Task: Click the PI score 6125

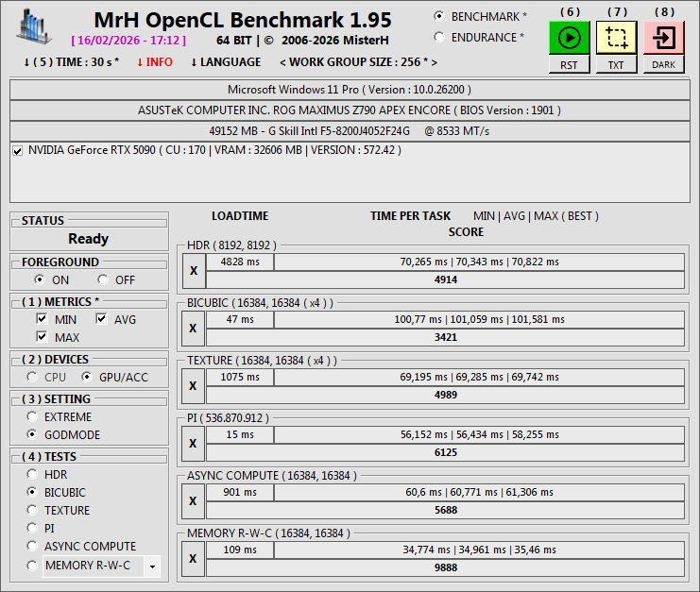Action: 446,452
